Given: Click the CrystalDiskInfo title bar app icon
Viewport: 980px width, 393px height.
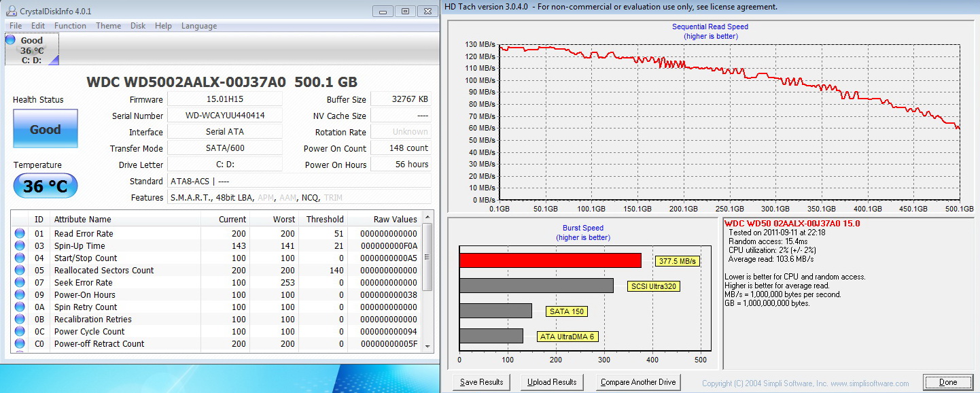Looking at the screenshot, I should 11,12.
